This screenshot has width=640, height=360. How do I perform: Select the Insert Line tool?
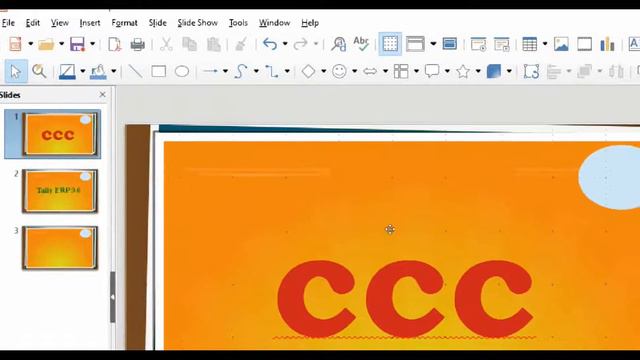(x=136, y=71)
